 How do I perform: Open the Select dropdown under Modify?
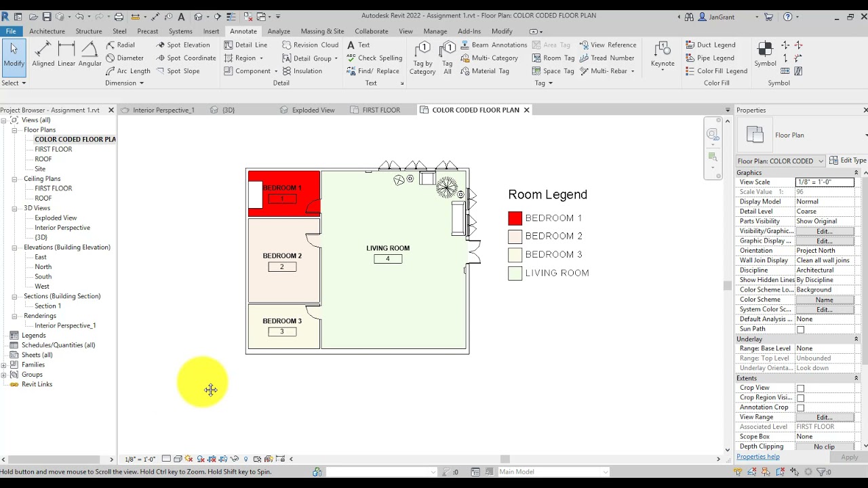pos(14,83)
